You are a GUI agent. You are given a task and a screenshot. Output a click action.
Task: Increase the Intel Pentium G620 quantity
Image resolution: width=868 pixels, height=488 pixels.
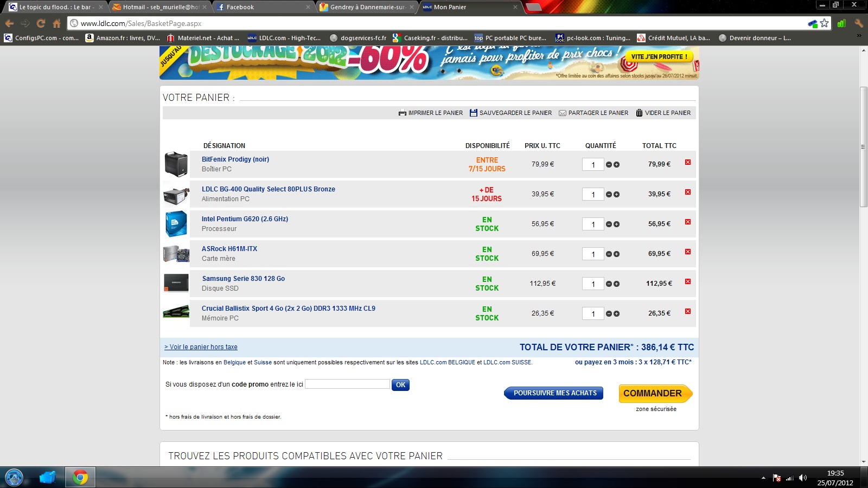coord(617,224)
